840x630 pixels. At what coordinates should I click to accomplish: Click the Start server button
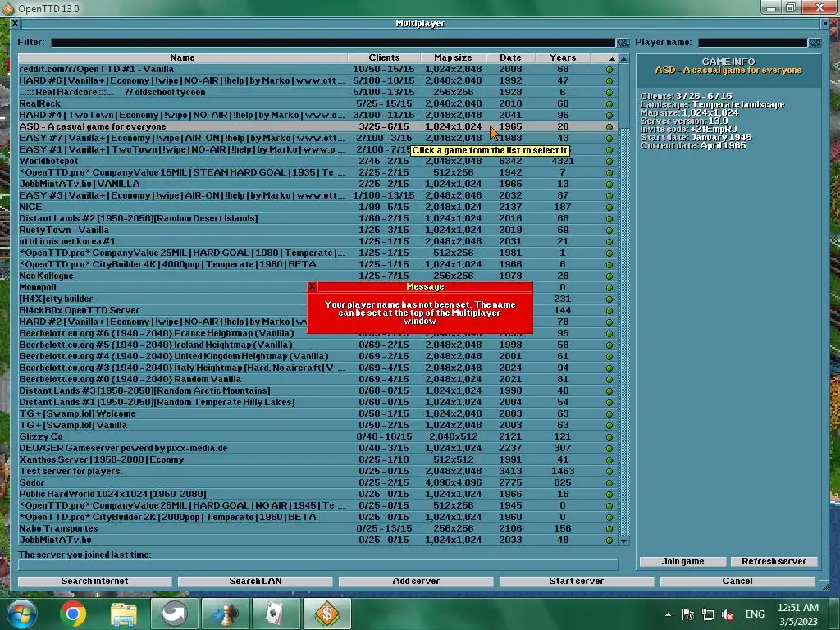577,582
